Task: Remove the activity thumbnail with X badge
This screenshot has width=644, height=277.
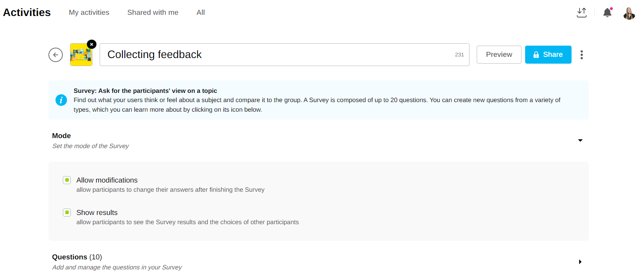Action: 92,44
